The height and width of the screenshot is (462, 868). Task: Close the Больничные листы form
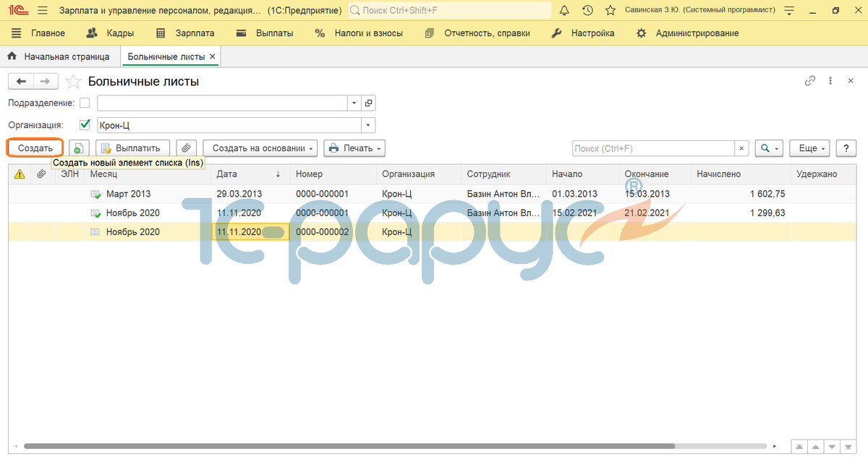(x=851, y=81)
